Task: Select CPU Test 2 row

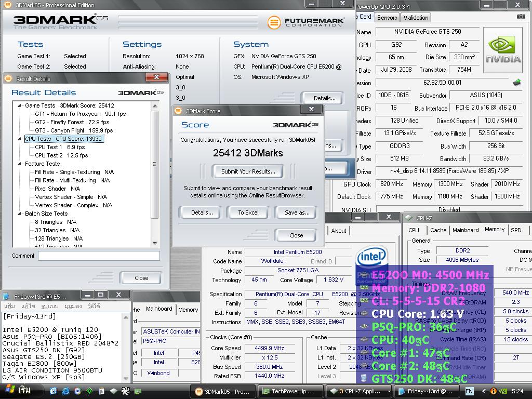Action: pos(61,155)
